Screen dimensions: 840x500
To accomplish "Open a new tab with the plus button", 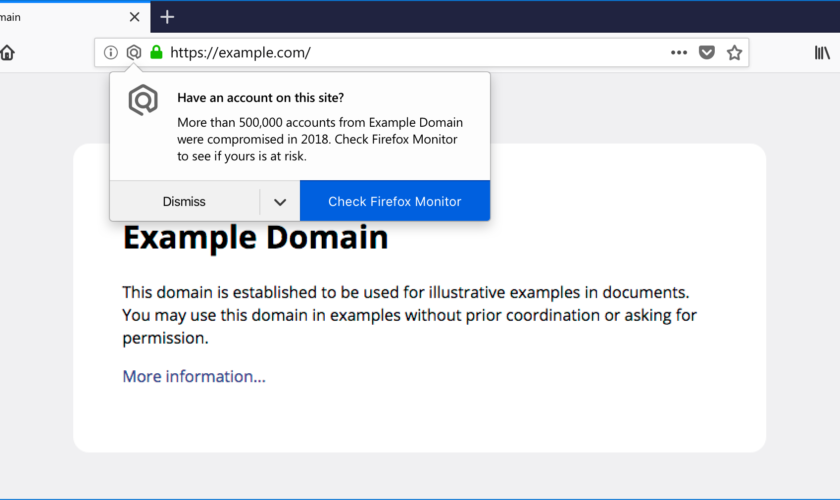I will tap(167, 17).
